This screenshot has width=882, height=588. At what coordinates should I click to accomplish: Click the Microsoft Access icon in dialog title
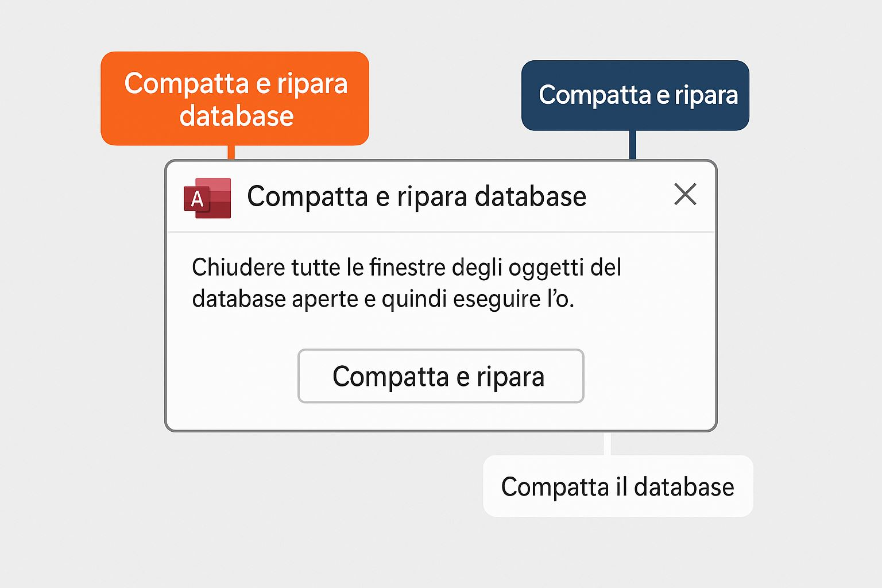[207, 198]
